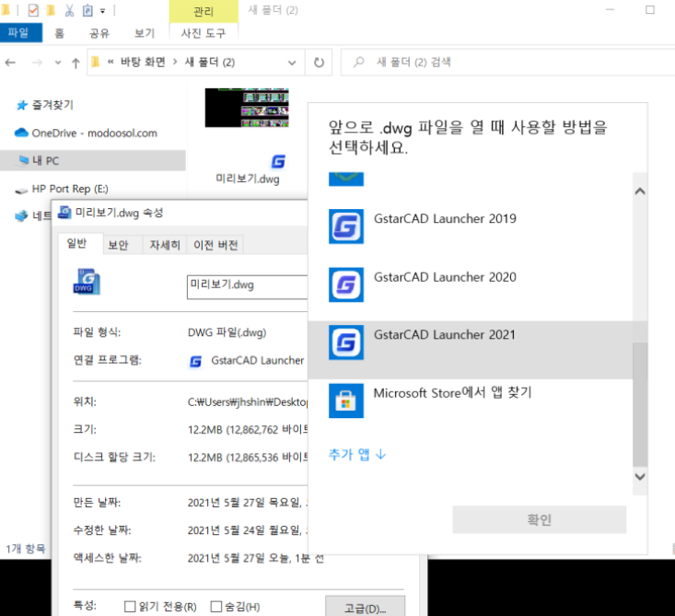Screen dimensions: 675x616
Task: Click 새 폴더 (2) breadcrumb segment
Action: pyautogui.click(x=210, y=63)
